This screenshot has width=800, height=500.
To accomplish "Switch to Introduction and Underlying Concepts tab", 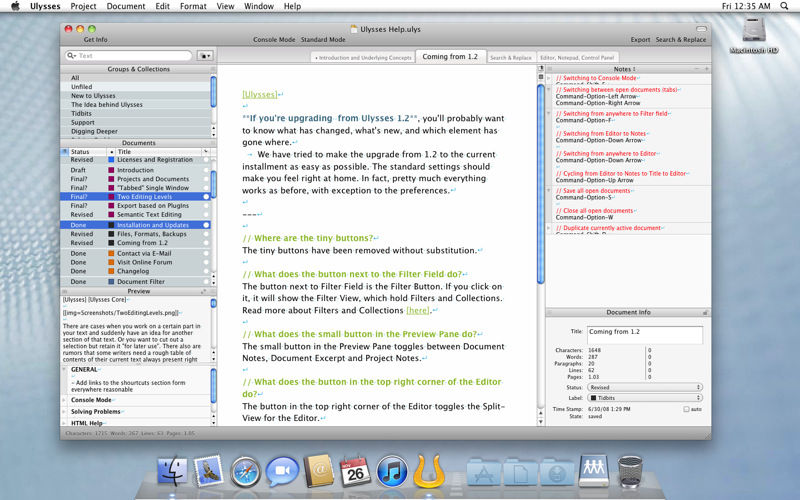I will 363,58.
